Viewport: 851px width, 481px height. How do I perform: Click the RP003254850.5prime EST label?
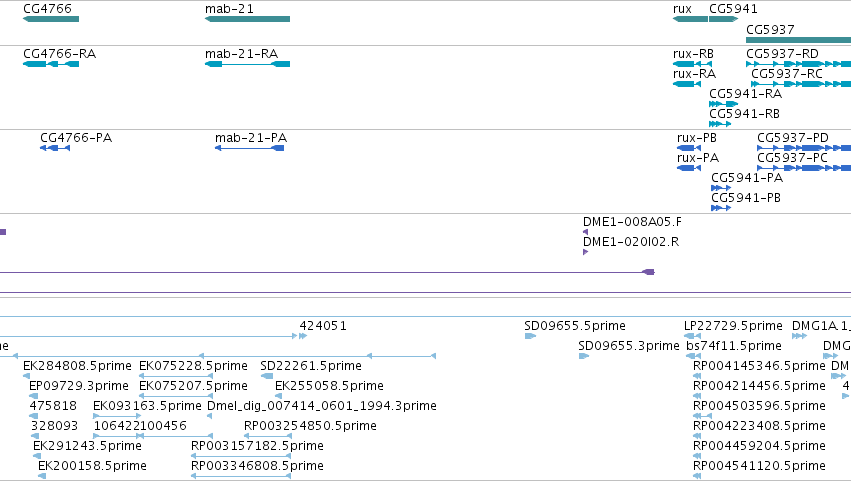coord(310,426)
